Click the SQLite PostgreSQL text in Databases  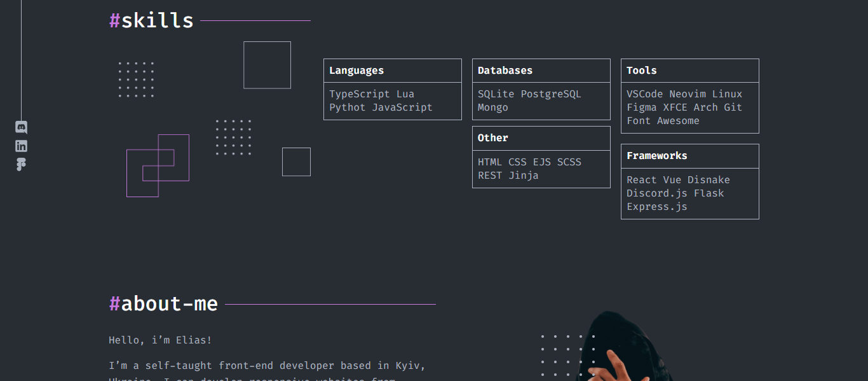(529, 94)
